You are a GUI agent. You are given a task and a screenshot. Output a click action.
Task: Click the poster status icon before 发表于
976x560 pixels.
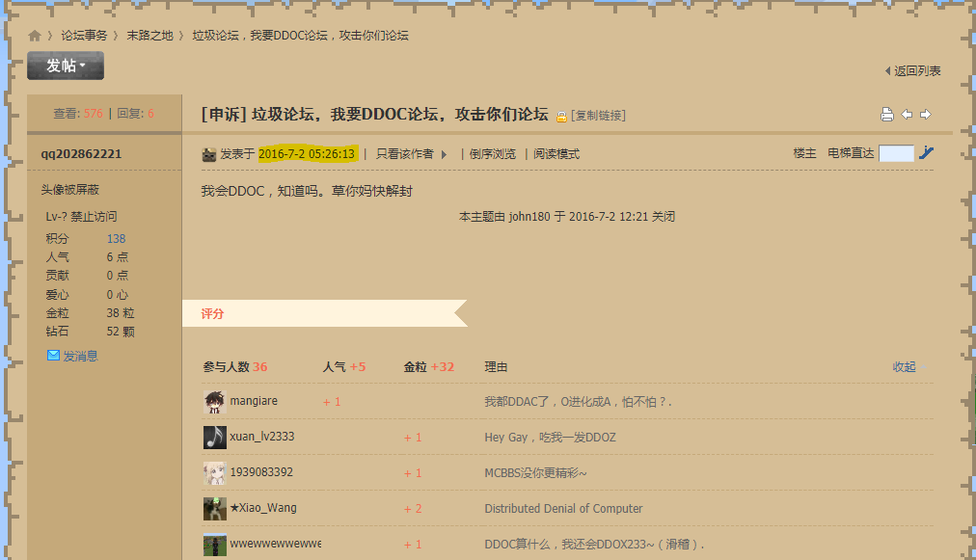coord(209,154)
